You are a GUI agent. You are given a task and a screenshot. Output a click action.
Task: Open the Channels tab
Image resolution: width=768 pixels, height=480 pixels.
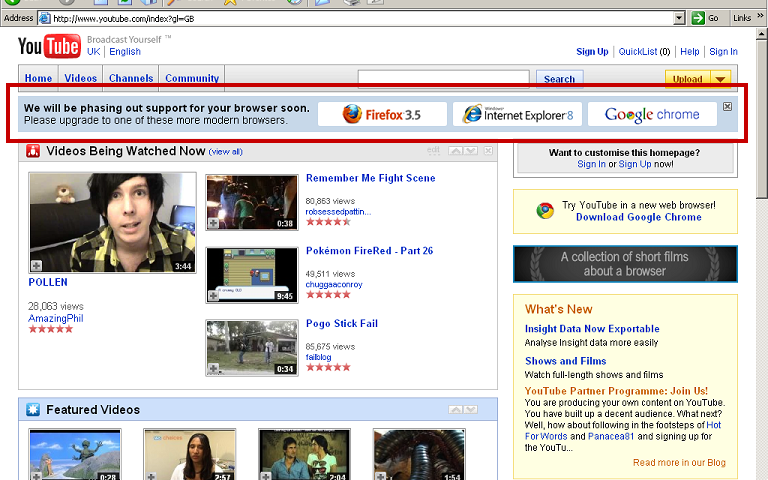click(x=131, y=78)
